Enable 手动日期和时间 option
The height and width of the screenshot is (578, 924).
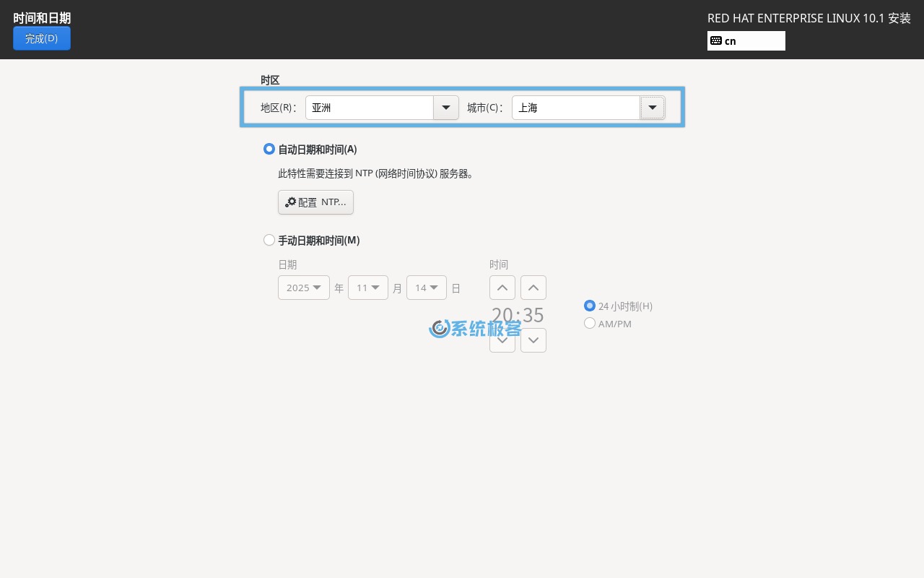[x=269, y=240]
